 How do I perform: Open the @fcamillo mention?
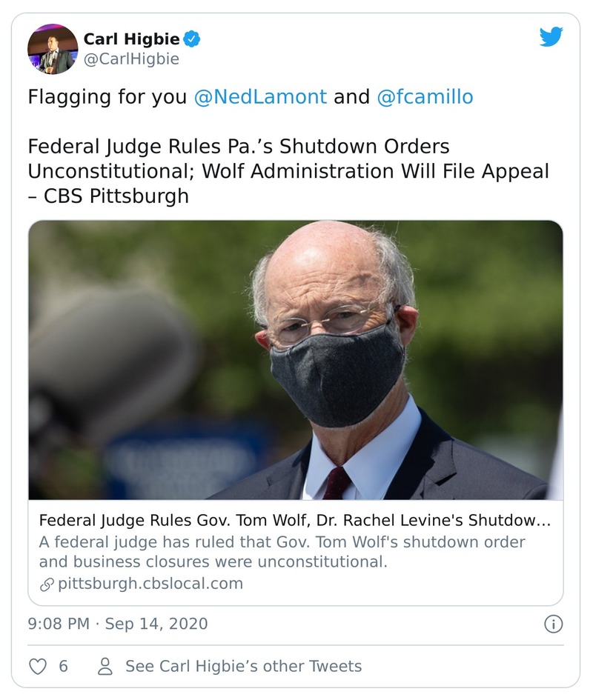(x=425, y=97)
